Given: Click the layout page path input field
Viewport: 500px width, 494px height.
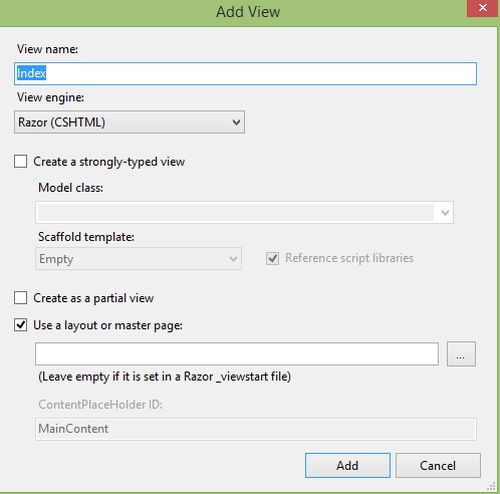Looking at the screenshot, I should (237, 354).
